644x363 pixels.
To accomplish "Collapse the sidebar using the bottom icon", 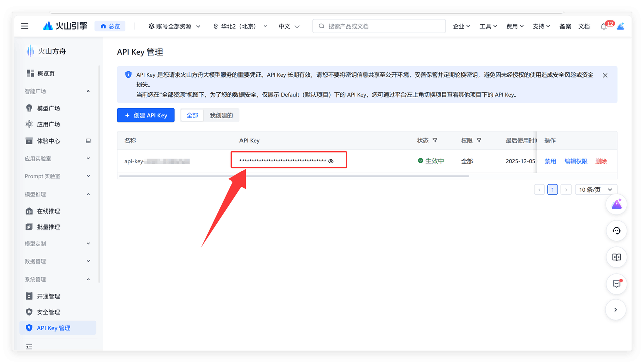I will 29,347.
